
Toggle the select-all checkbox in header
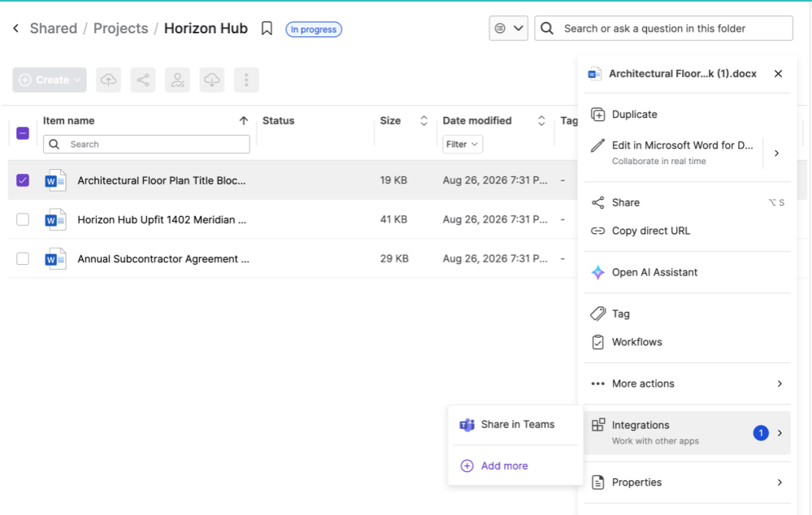point(23,133)
